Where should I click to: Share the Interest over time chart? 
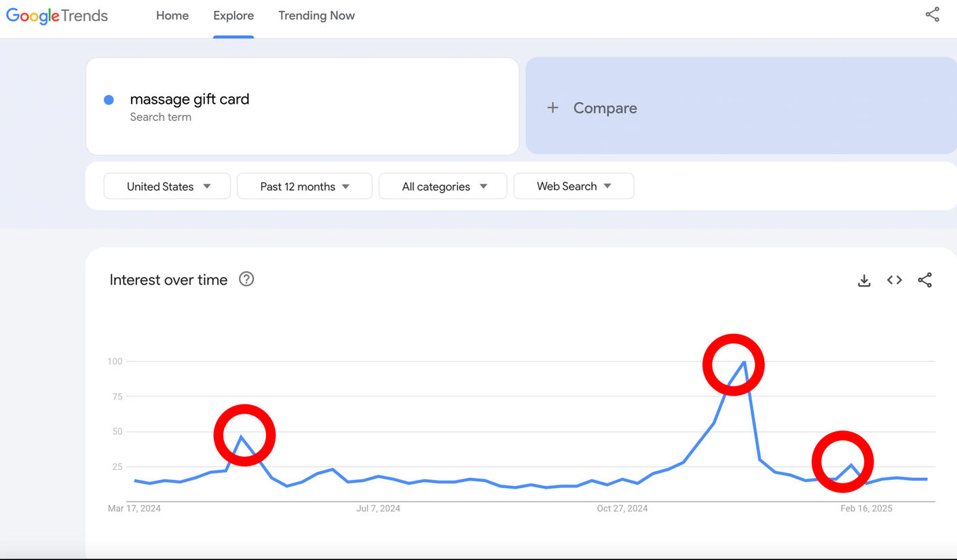pos(924,280)
